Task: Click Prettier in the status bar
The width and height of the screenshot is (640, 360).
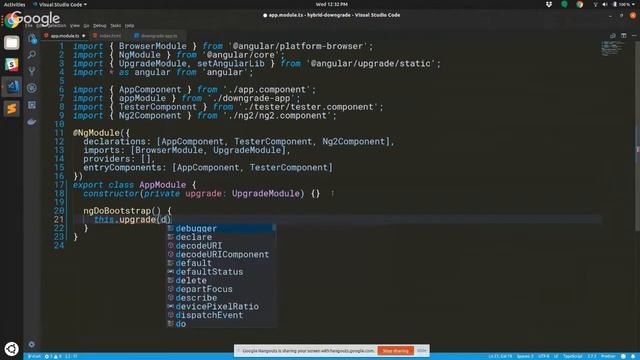Action: click(x=608, y=356)
